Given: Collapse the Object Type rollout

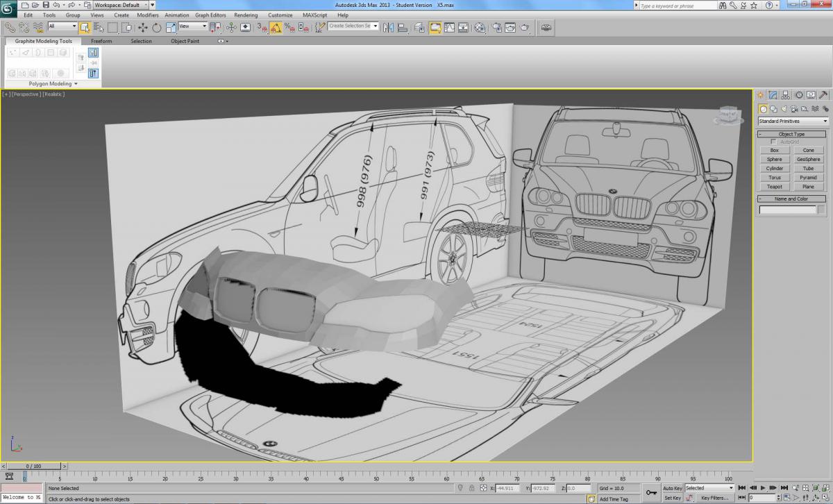Looking at the screenshot, I should (791, 134).
